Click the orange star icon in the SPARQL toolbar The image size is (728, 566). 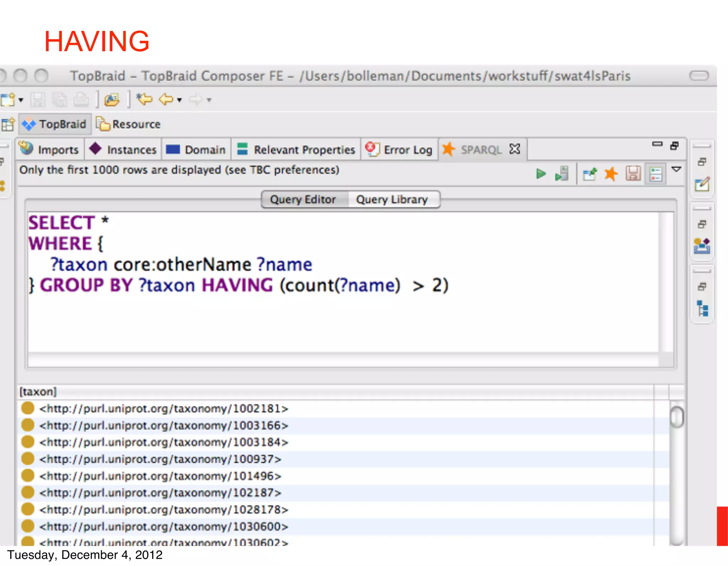[611, 174]
